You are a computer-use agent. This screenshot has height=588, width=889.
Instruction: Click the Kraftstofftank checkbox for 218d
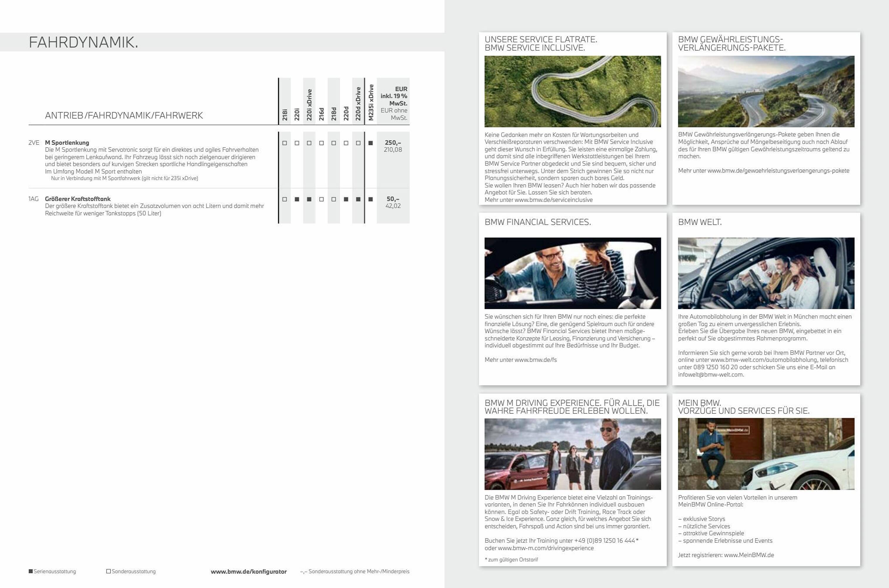(x=334, y=199)
